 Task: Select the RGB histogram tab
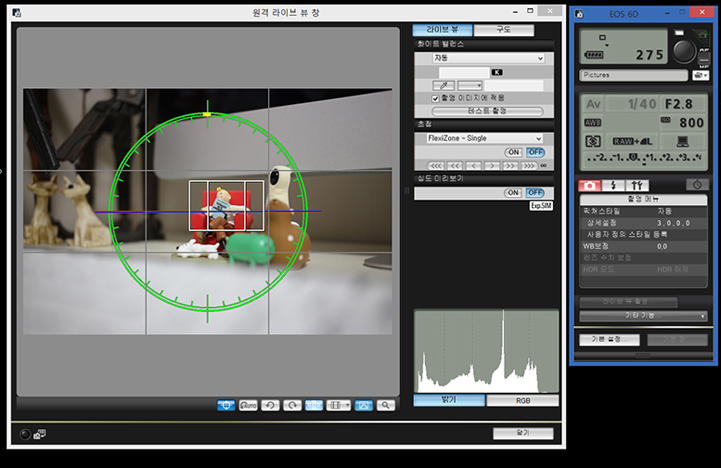(x=523, y=400)
